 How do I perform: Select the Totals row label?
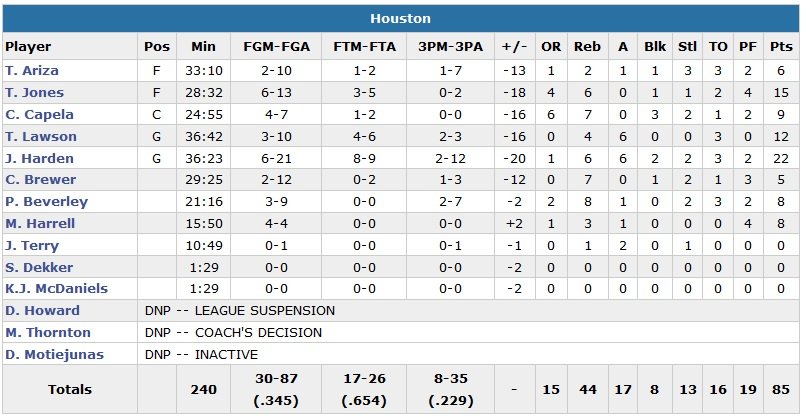69,390
